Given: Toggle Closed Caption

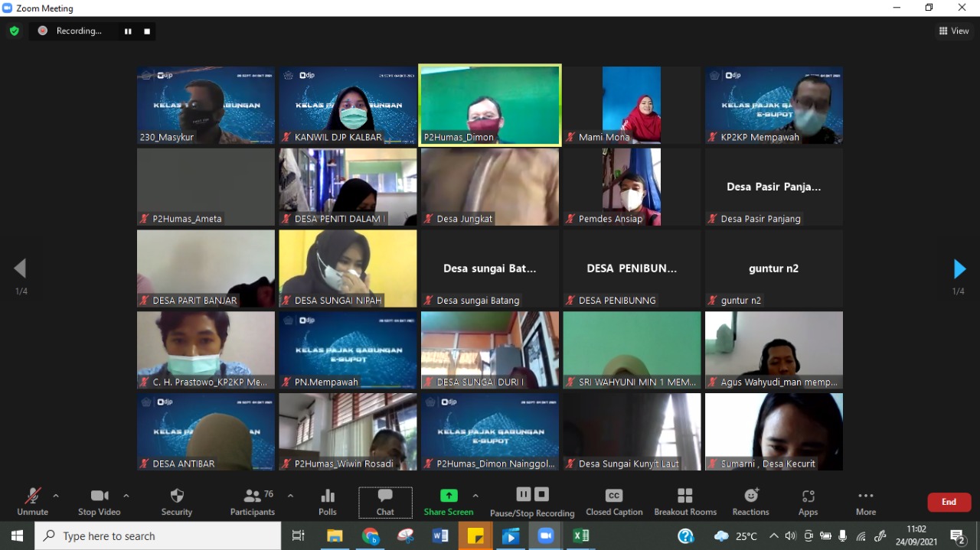Looking at the screenshot, I should coord(614,501).
